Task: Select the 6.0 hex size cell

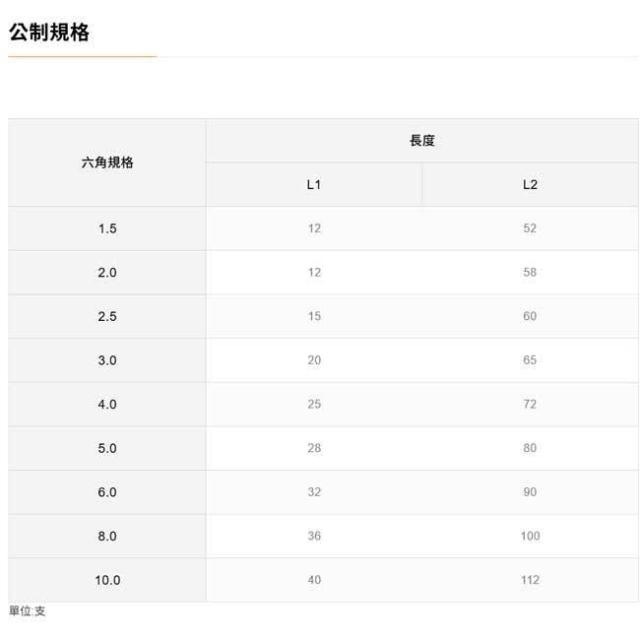Action: point(107,493)
